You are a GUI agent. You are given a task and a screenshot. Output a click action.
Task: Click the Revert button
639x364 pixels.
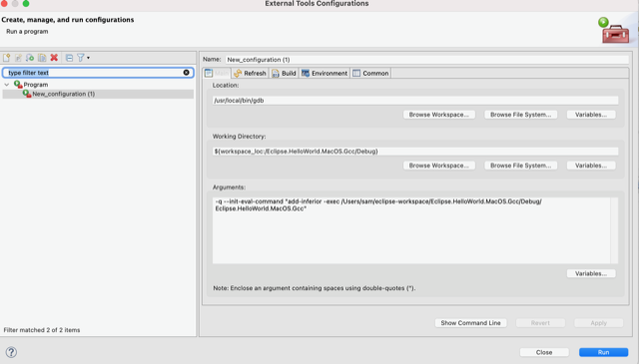point(540,323)
